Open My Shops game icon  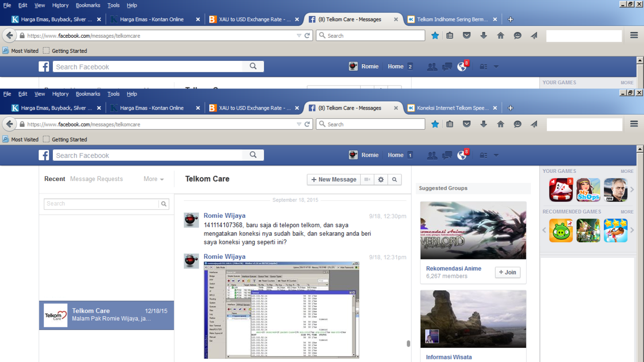(x=588, y=190)
